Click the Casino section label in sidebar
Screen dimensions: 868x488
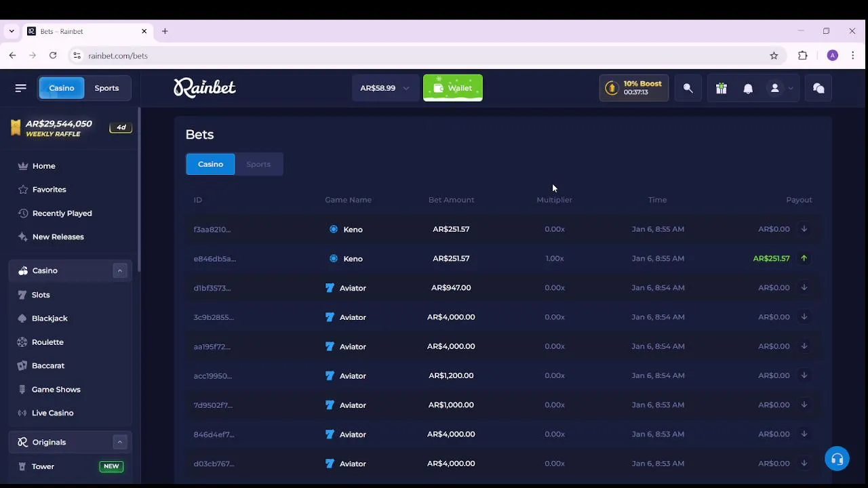click(45, 270)
